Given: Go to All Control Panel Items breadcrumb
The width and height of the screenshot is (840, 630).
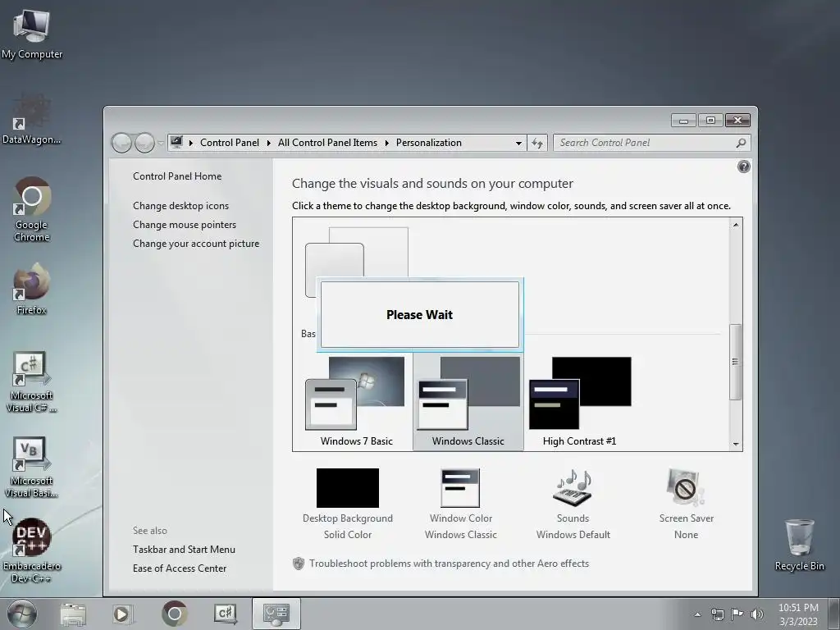Looking at the screenshot, I should (x=327, y=143).
